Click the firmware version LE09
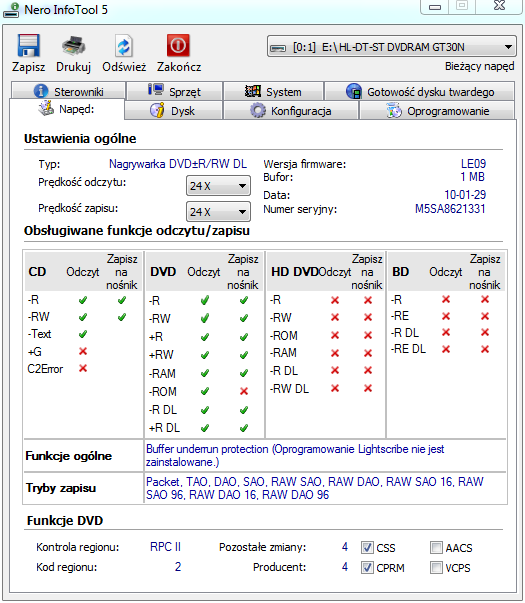The image size is (525, 603). coord(473,164)
